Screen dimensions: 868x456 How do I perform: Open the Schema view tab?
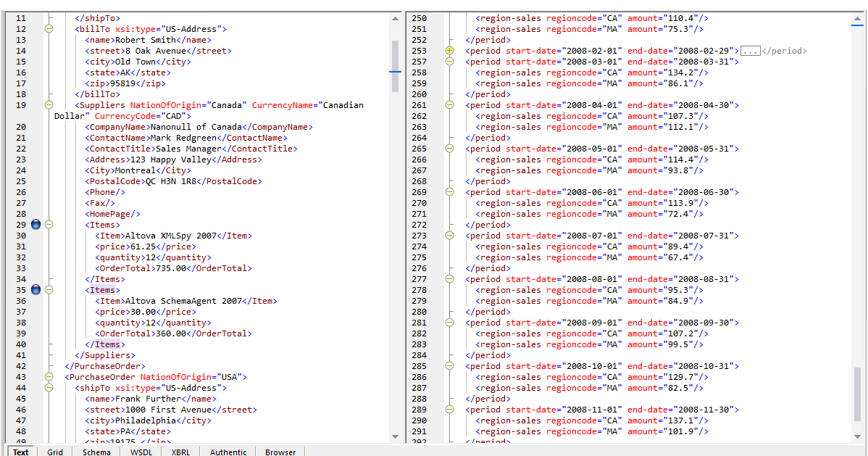point(96,452)
